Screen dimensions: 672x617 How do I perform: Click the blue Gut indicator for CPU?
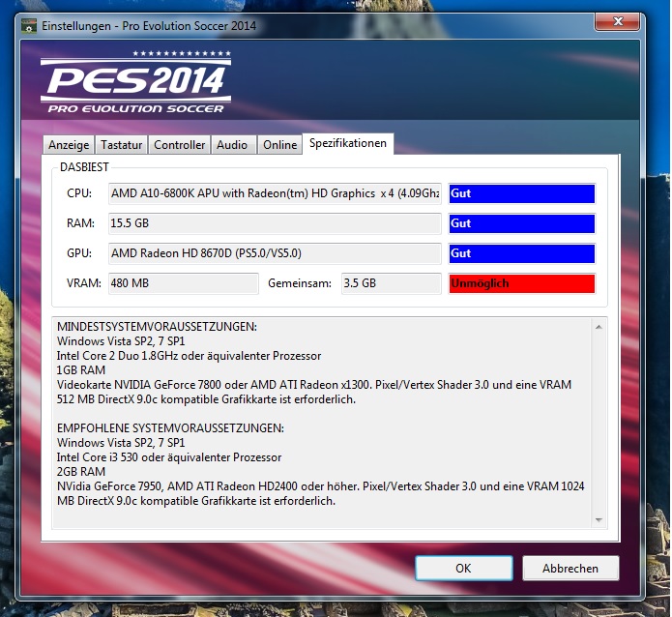(x=522, y=193)
